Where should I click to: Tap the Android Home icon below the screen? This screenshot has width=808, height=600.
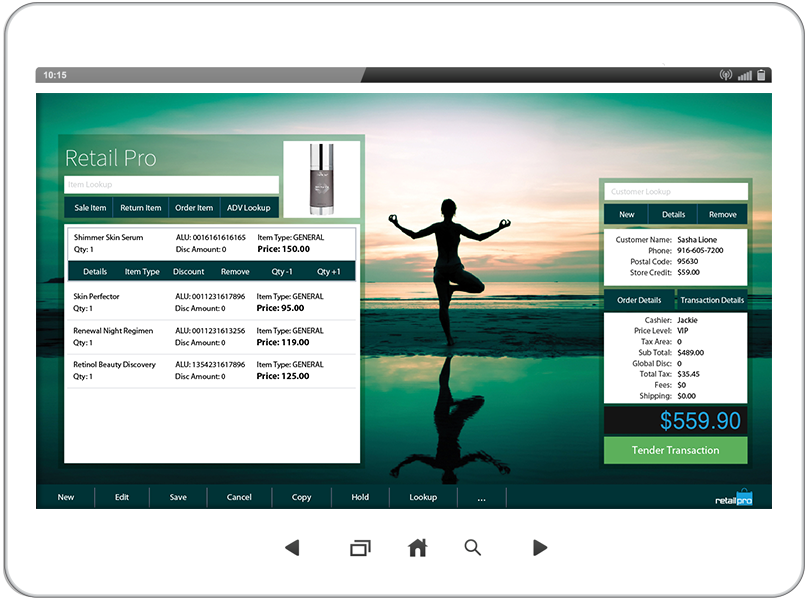pyautogui.click(x=417, y=548)
